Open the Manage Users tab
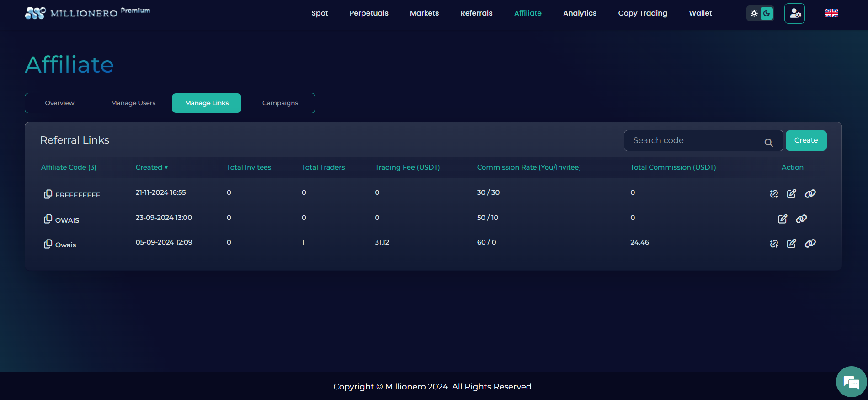The image size is (868, 400). (x=133, y=103)
